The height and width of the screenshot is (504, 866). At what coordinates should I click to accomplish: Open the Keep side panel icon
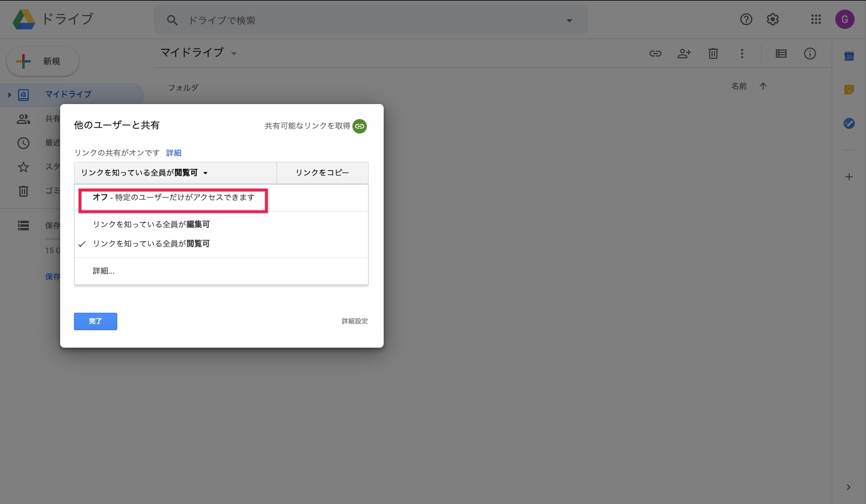[849, 90]
